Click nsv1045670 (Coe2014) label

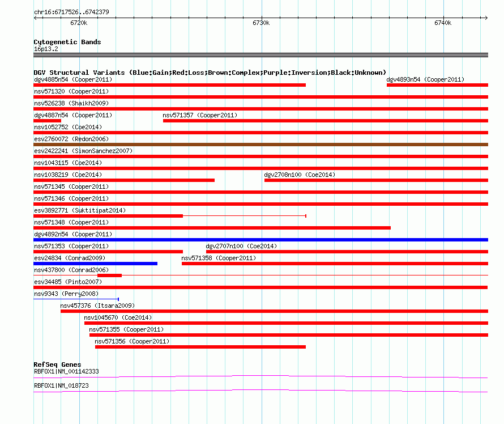pos(118,317)
